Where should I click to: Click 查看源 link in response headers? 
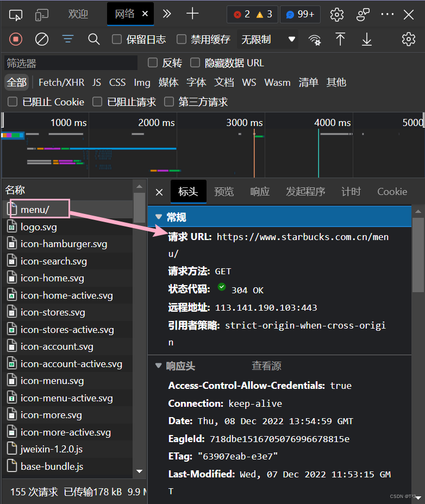pyautogui.click(x=266, y=366)
